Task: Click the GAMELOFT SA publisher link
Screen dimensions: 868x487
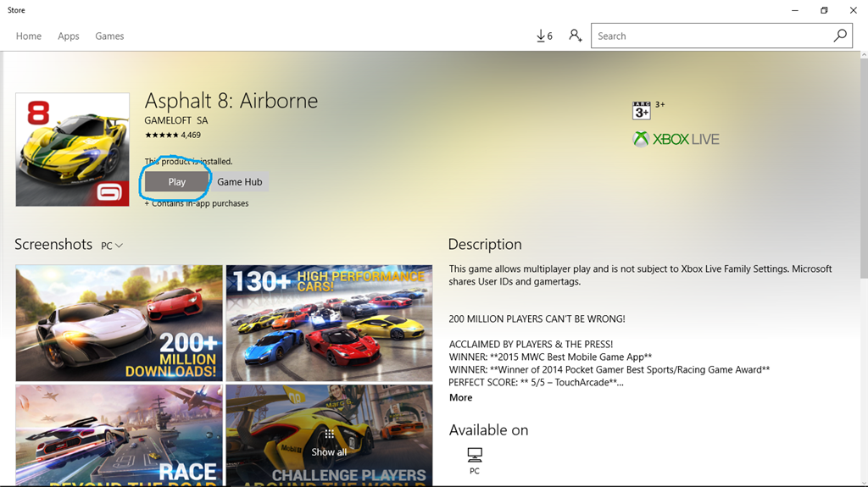Action: (176, 120)
